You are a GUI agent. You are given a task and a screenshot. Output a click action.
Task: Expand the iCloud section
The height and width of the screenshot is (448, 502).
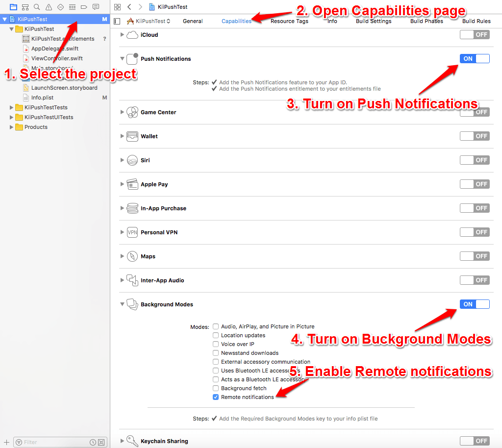pyautogui.click(x=122, y=35)
